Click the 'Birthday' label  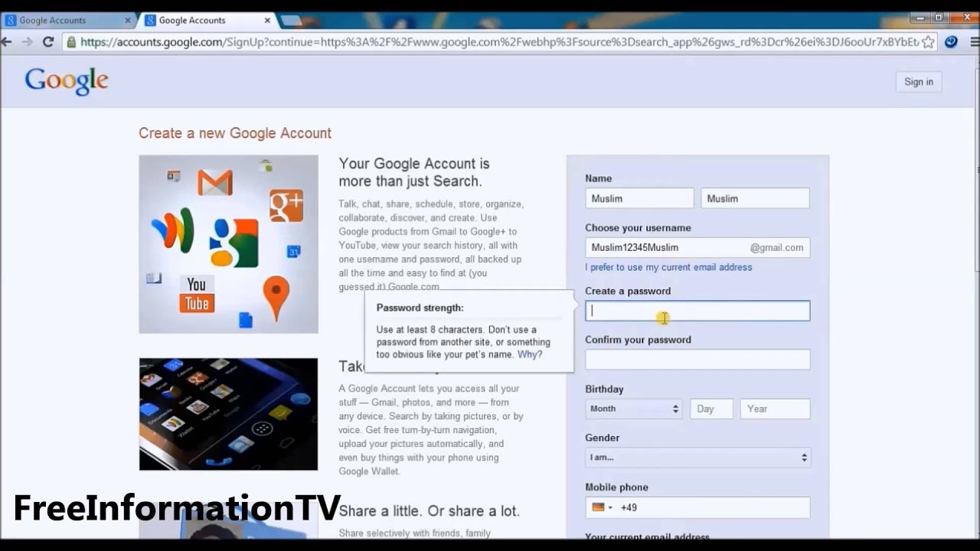click(x=604, y=389)
